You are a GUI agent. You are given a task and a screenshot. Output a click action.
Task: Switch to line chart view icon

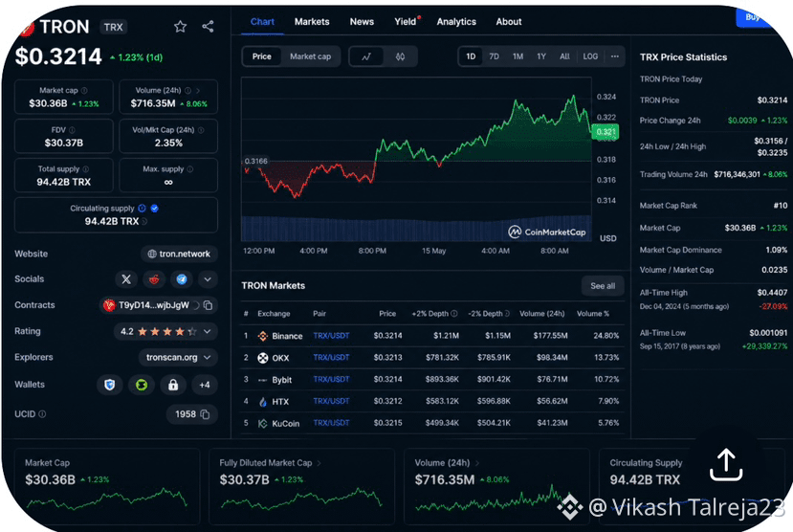[x=366, y=56]
